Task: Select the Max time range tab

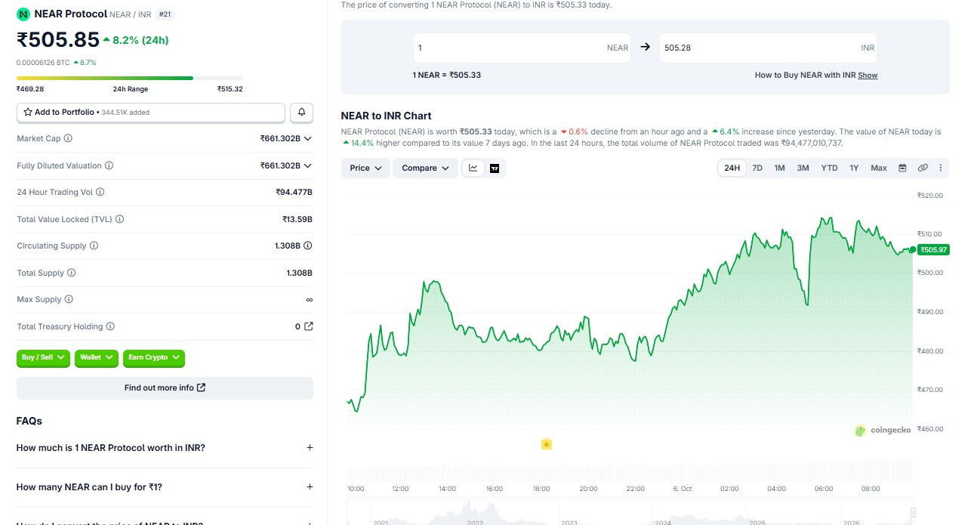Action: coord(879,168)
